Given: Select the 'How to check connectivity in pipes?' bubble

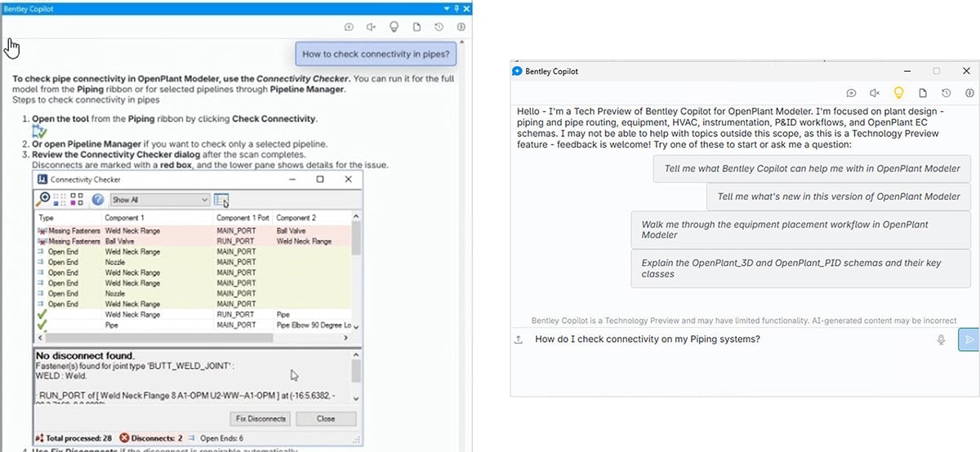Looking at the screenshot, I should [376, 55].
